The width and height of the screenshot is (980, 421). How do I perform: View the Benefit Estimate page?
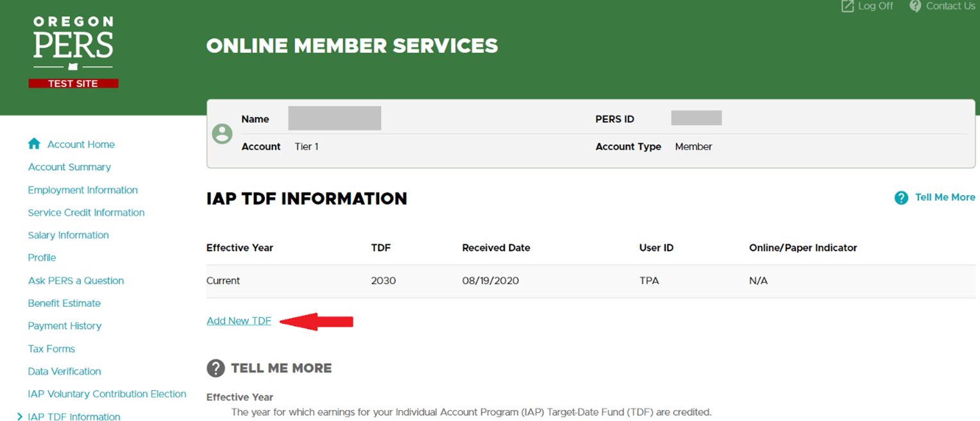click(x=64, y=303)
